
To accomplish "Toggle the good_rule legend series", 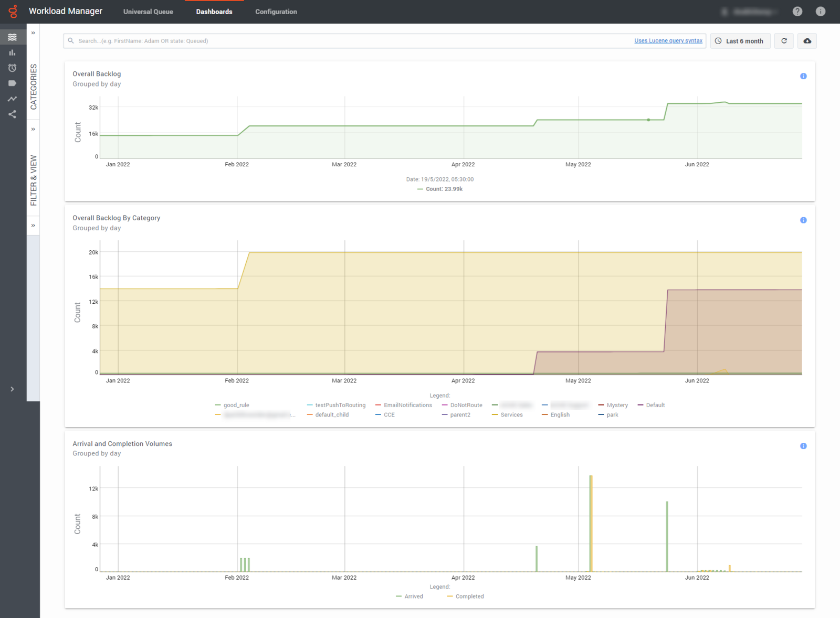I will pyautogui.click(x=232, y=405).
